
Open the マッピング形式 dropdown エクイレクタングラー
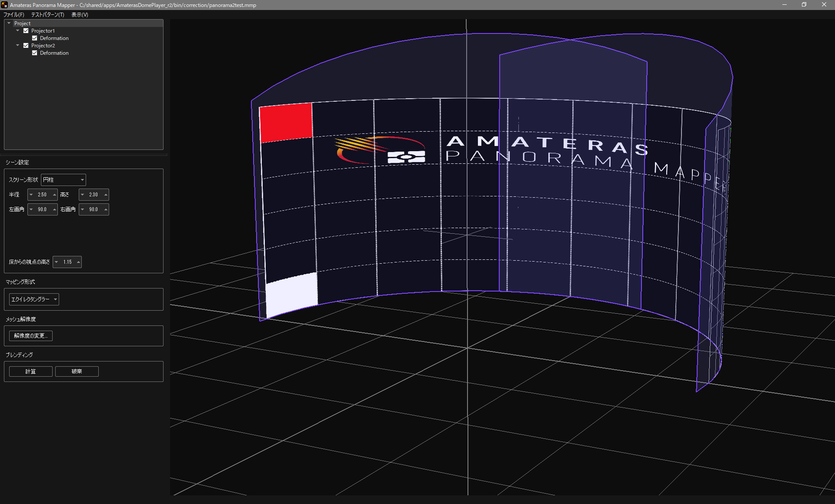pyautogui.click(x=34, y=299)
